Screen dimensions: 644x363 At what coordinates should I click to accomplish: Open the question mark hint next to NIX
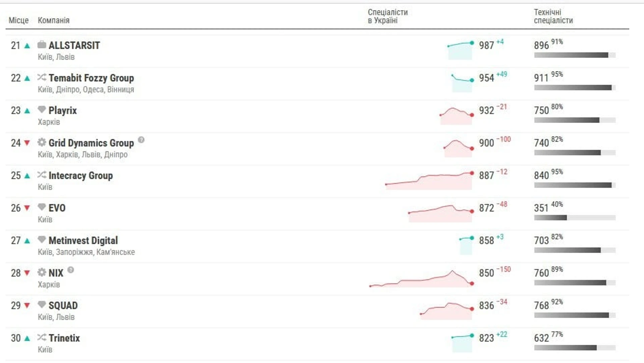pyautogui.click(x=70, y=270)
